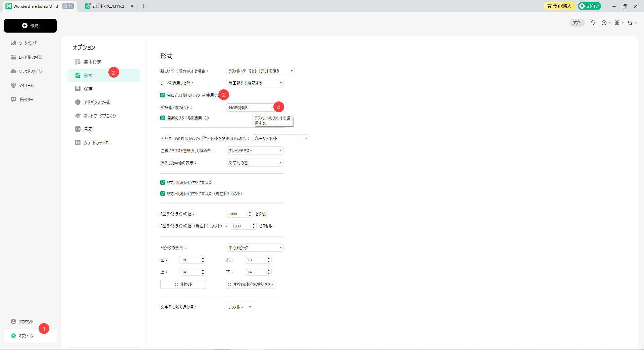The height and width of the screenshot is (350, 644).
Task: Click the アカウント user icon
Action: (13, 321)
